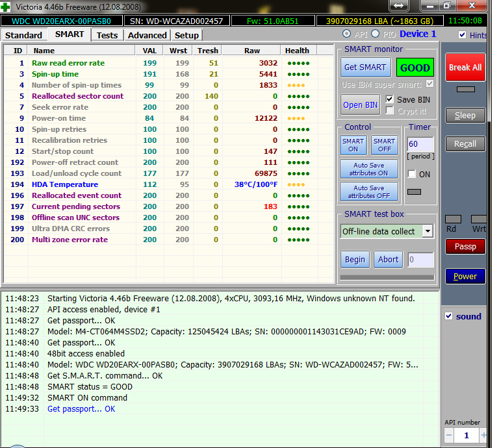This screenshot has width=499, height=448.
Task: Open the Off-line data collect dropdown
Action: point(428,231)
